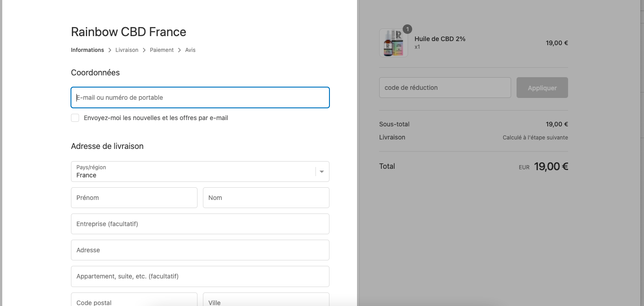Click the Appliquer discount button
Screen dimensions: 644x306
click(542, 88)
